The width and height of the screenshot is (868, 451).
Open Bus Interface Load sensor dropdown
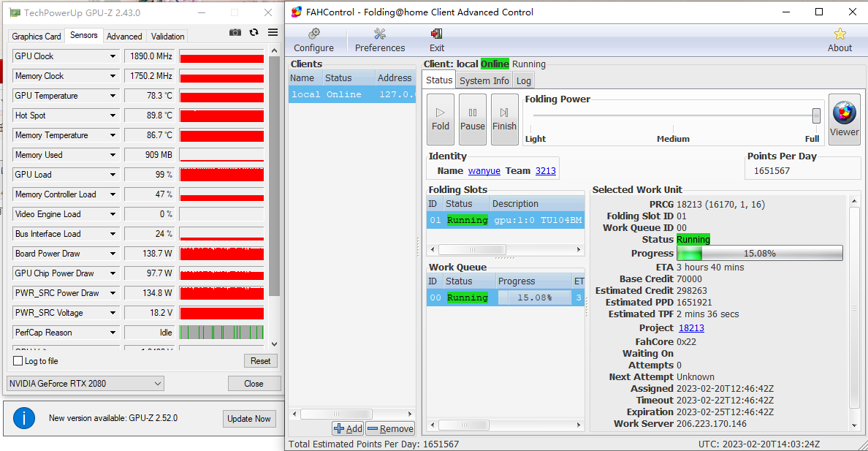tap(113, 234)
